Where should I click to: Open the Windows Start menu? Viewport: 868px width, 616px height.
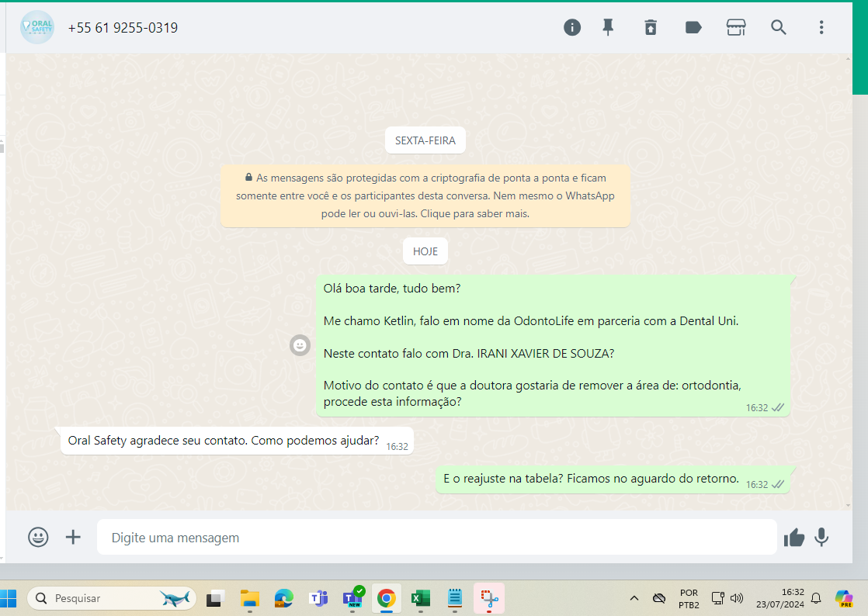[x=9, y=598]
